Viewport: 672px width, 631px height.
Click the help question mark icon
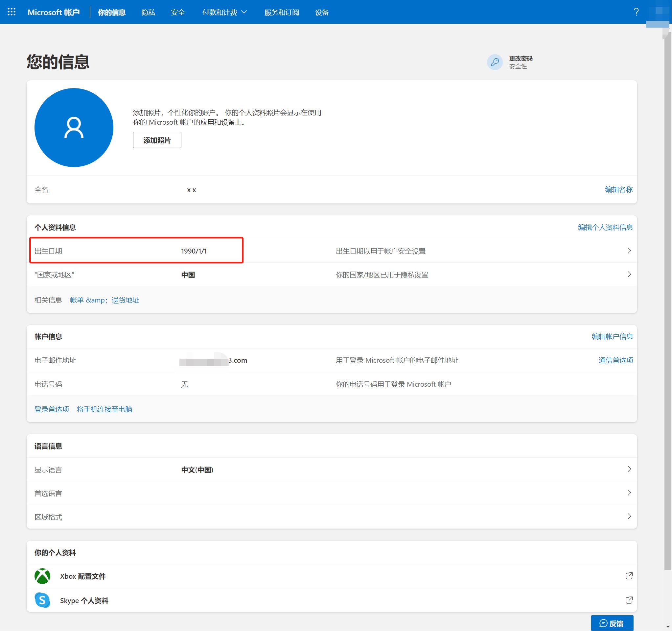(x=636, y=12)
